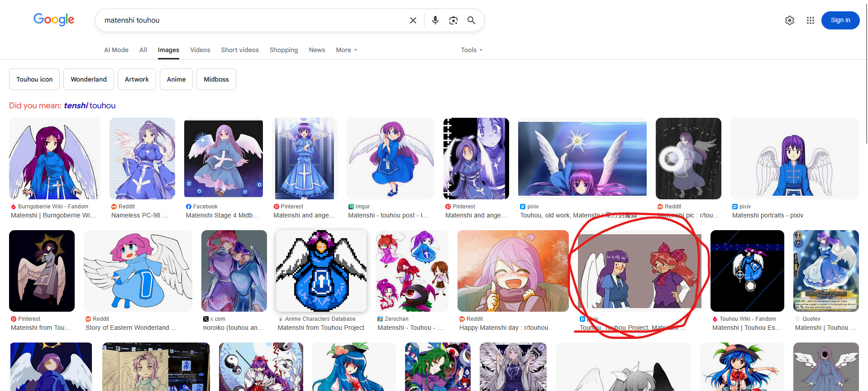868x391 pixels.
Task: Open Google Lens image search
Action: 453,20
